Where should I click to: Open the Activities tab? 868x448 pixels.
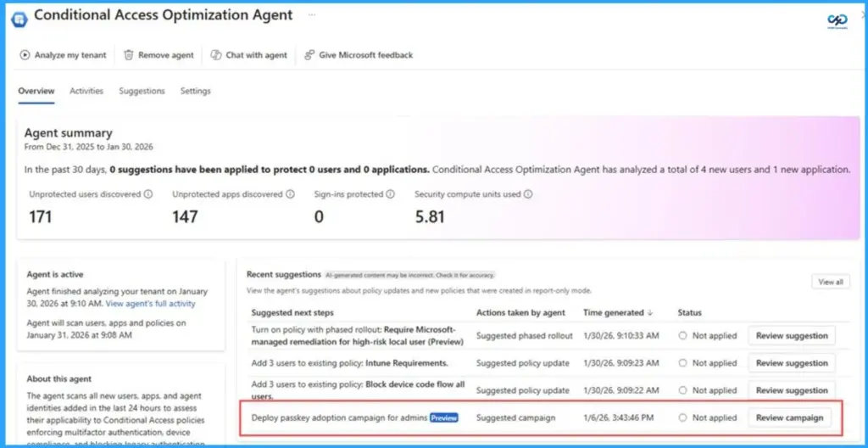tap(86, 91)
